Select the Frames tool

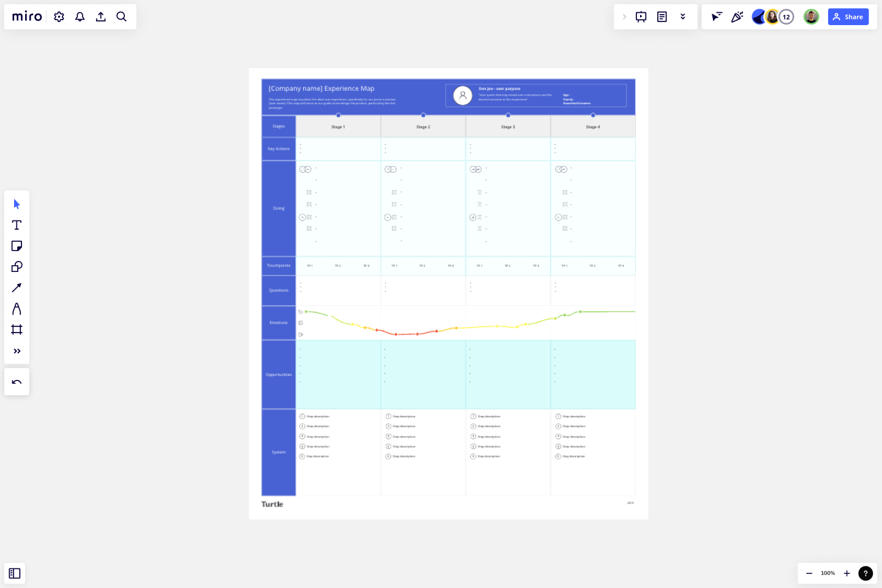(x=17, y=330)
